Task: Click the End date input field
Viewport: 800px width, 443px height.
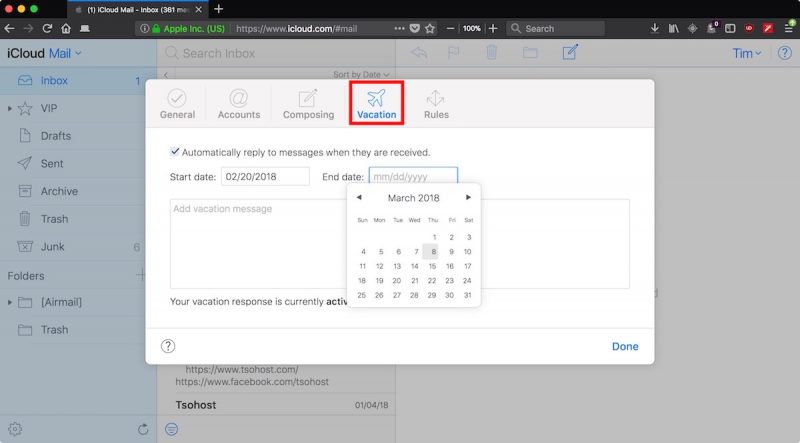Action: point(413,176)
